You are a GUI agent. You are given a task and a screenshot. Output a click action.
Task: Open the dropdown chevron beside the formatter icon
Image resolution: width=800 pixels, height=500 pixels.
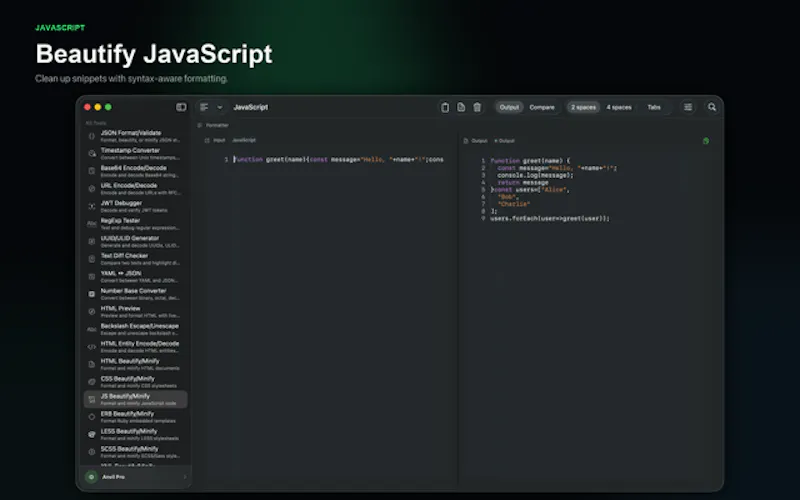tap(220, 107)
